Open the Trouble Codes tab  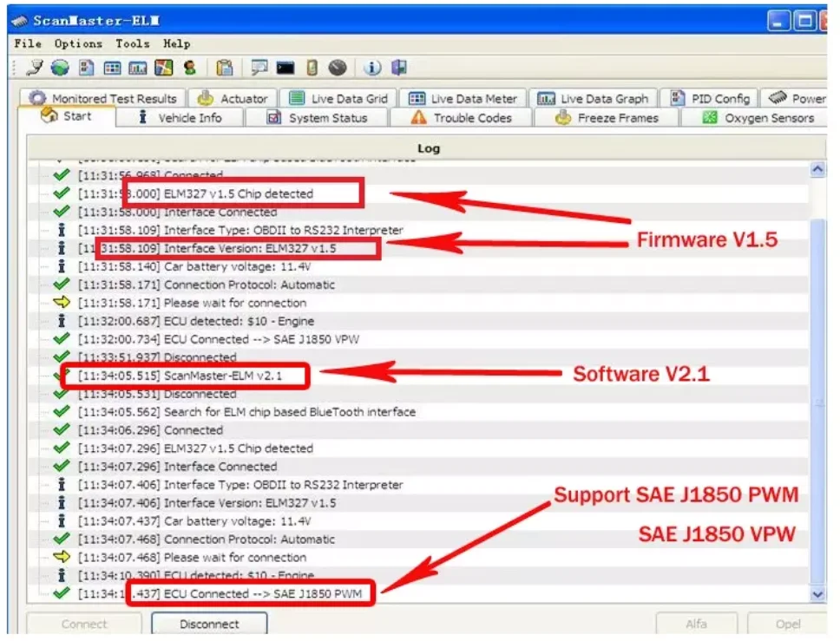(462, 118)
